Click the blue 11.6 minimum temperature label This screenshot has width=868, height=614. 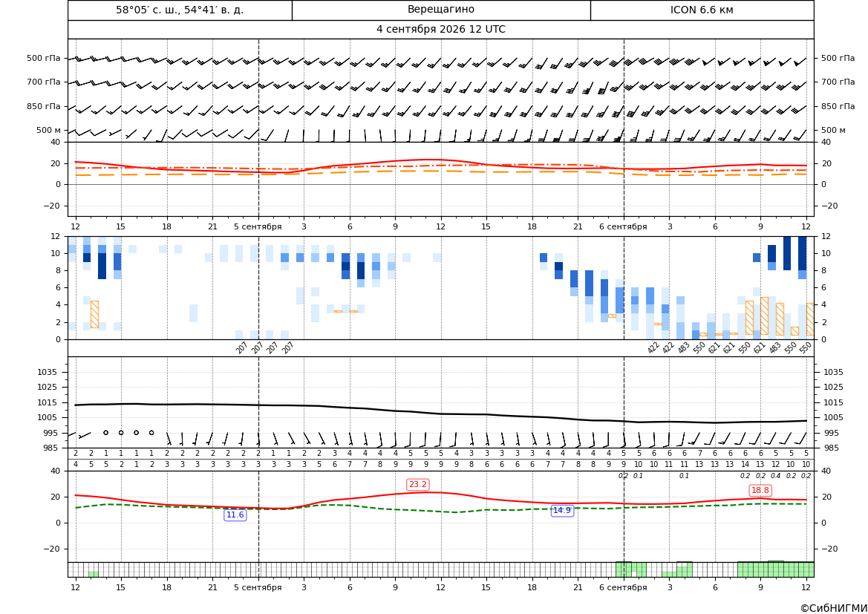(235, 515)
